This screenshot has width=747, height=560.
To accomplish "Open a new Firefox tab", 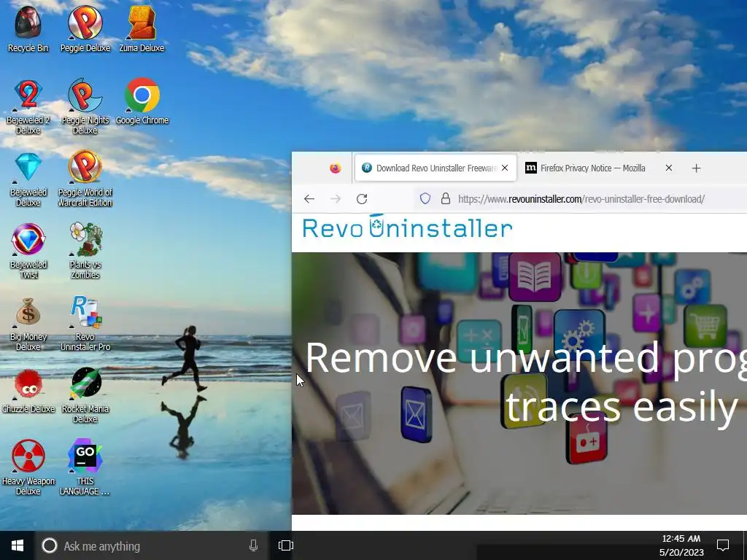I will (696, 168).
